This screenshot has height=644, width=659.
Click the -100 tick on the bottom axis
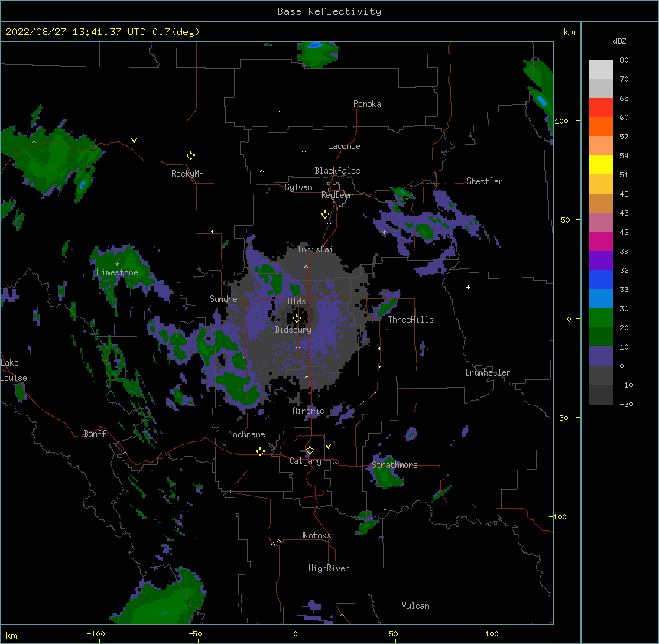point(96,633)
